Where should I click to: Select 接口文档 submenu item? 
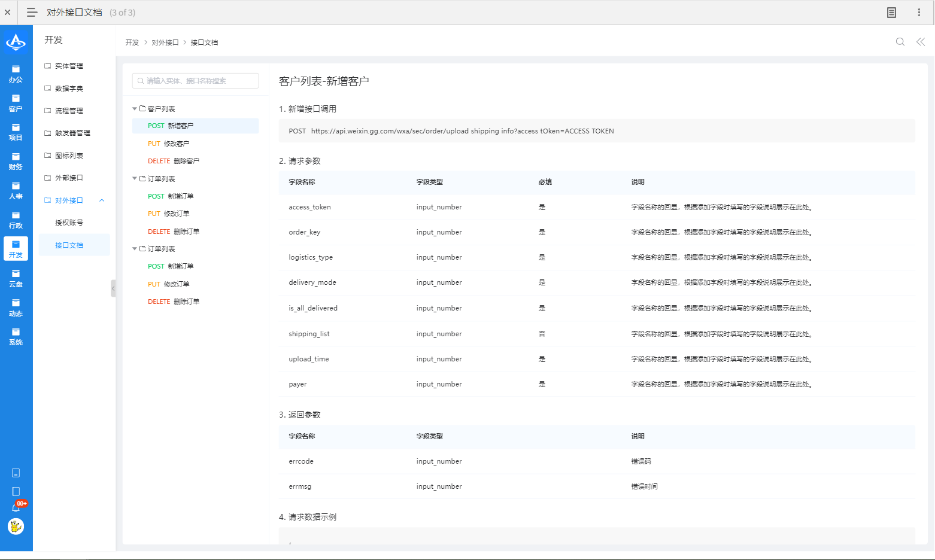point(74,245)
